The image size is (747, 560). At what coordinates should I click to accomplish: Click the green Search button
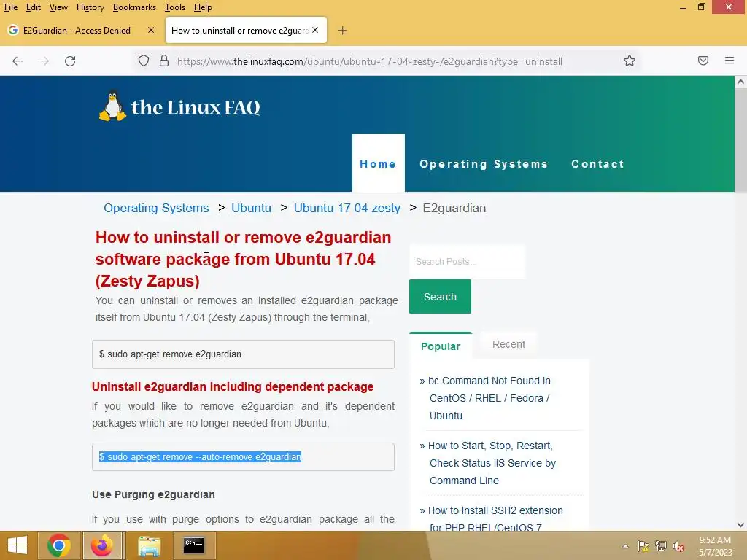(x=440, y=297)
